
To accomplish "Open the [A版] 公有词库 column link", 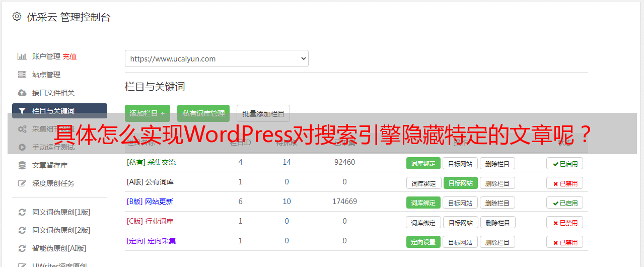I will click(150, 182).
